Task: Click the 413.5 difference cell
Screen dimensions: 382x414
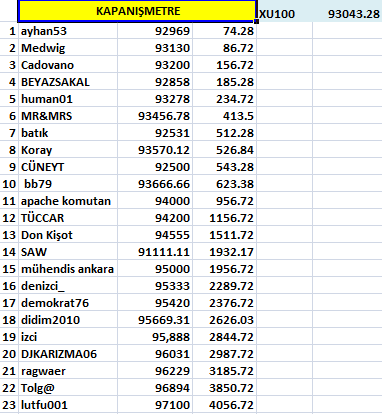Action: (x=225, y=116)
